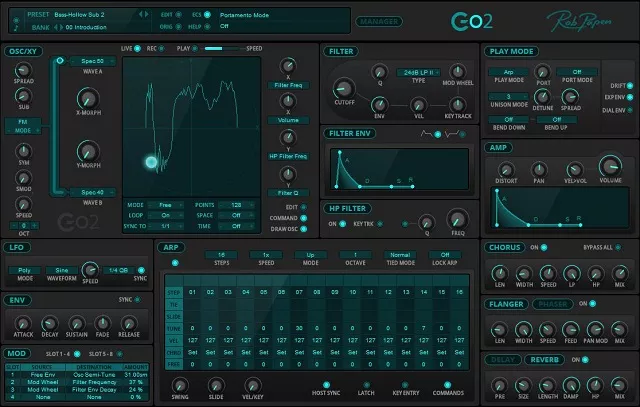640x407 pixels.
Task: Toggle the Chorus ON LED
Action: point(544,247)
